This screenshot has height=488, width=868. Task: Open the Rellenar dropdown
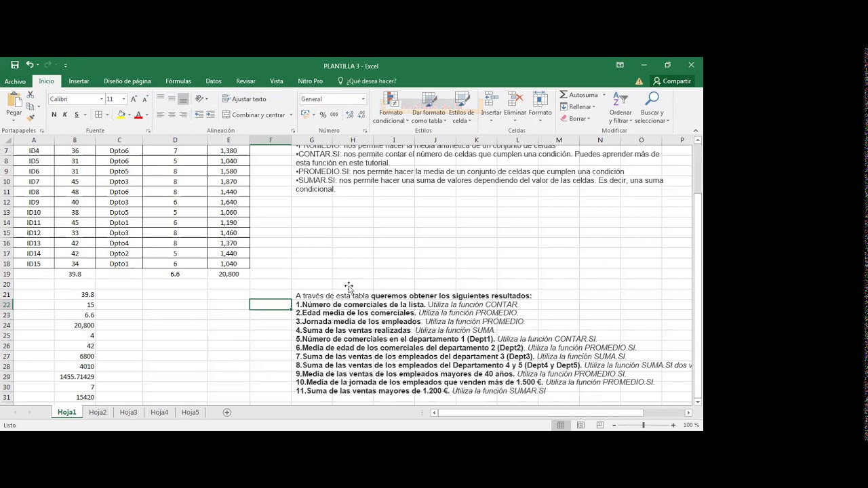tap(578, 106)
